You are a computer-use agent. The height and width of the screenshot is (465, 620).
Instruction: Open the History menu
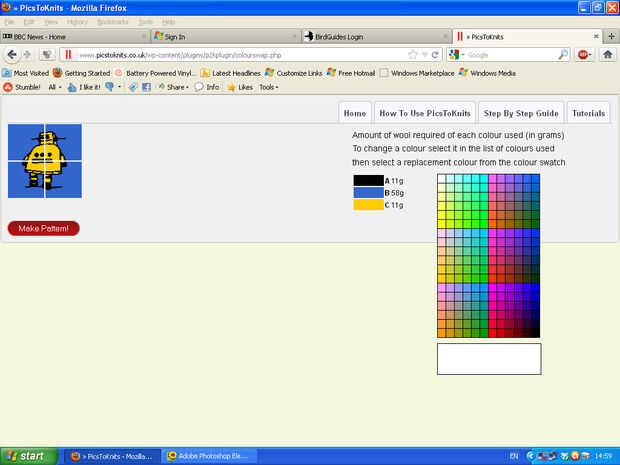77,22
